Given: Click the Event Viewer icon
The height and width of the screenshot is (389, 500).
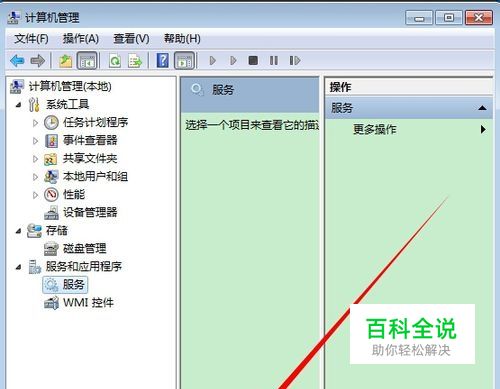Looking at the screenshot, I should (51, 141).
